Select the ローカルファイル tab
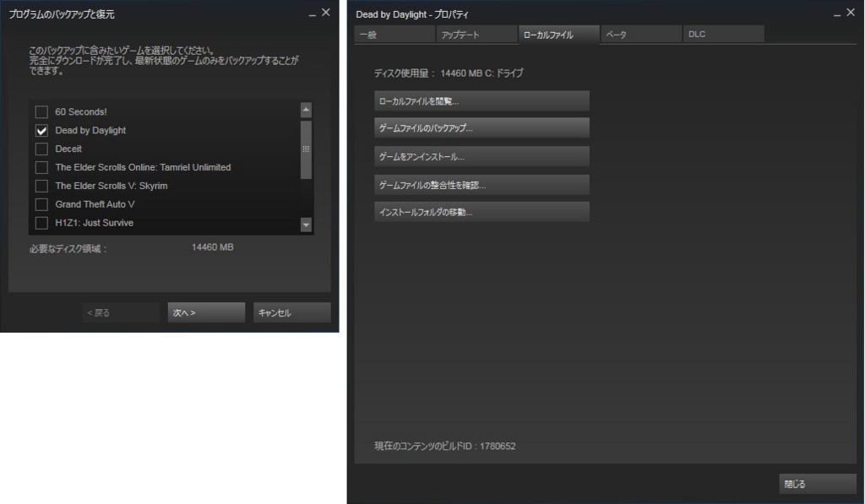The width and height of the screenshot is (865, 504). coord(559,34)
